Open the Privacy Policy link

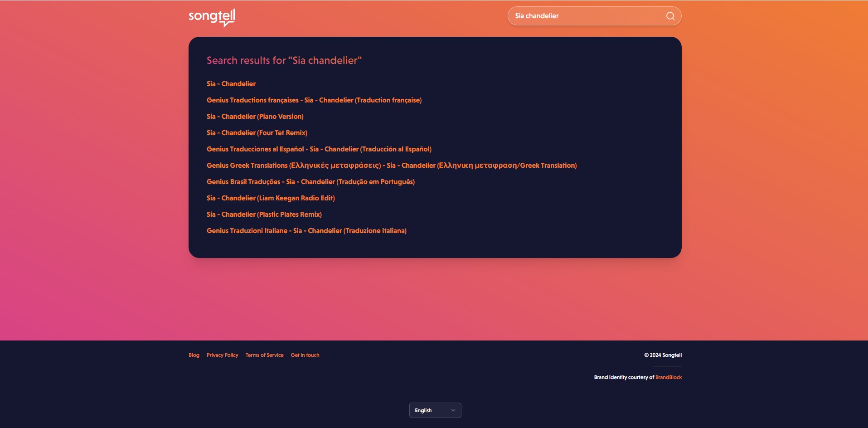[x=223, y=355]
